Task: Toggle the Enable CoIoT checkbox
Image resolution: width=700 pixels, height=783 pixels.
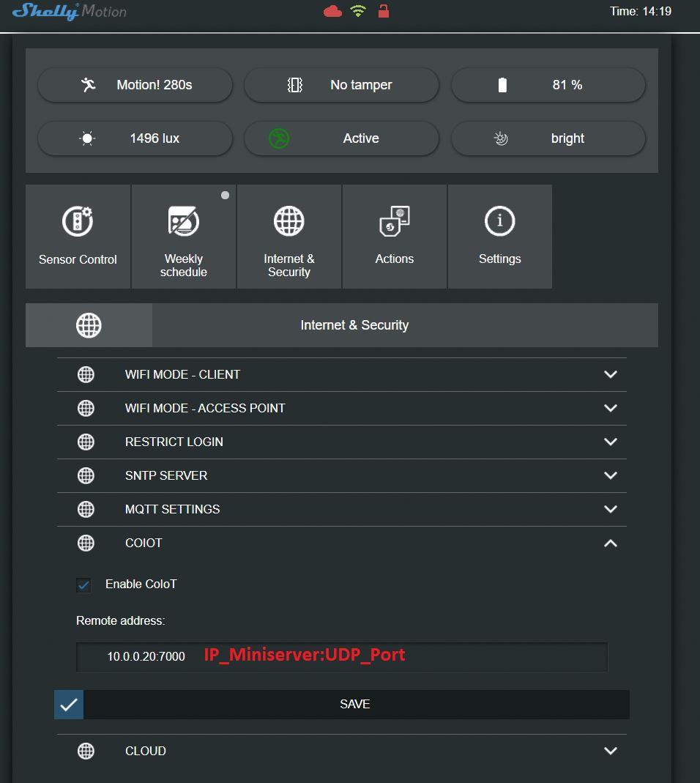Action: tap(84, 585)
